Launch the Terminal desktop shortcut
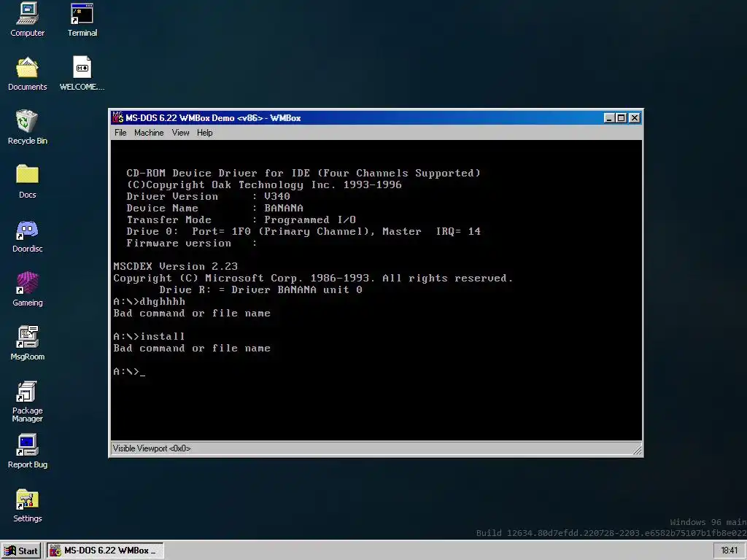The height and width of the screenshot is (560, 747). click(82, 20)
